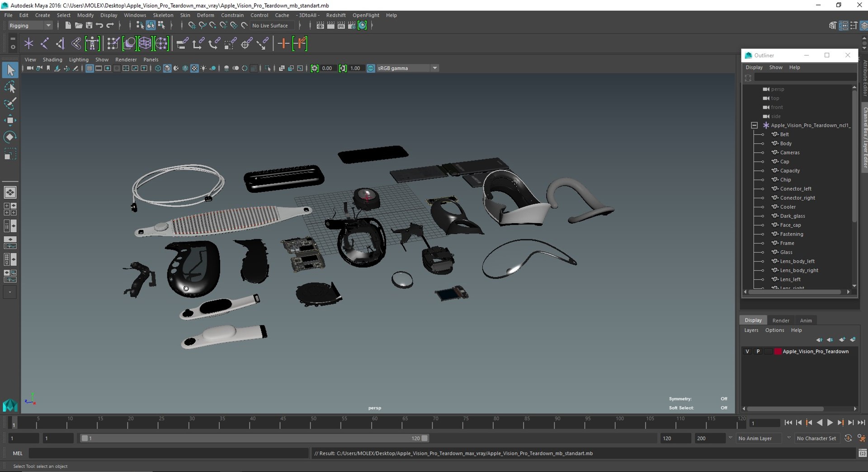Toggle V visibility on Apple_Vision_Pro_Teardown layer

tap(747, 351)
